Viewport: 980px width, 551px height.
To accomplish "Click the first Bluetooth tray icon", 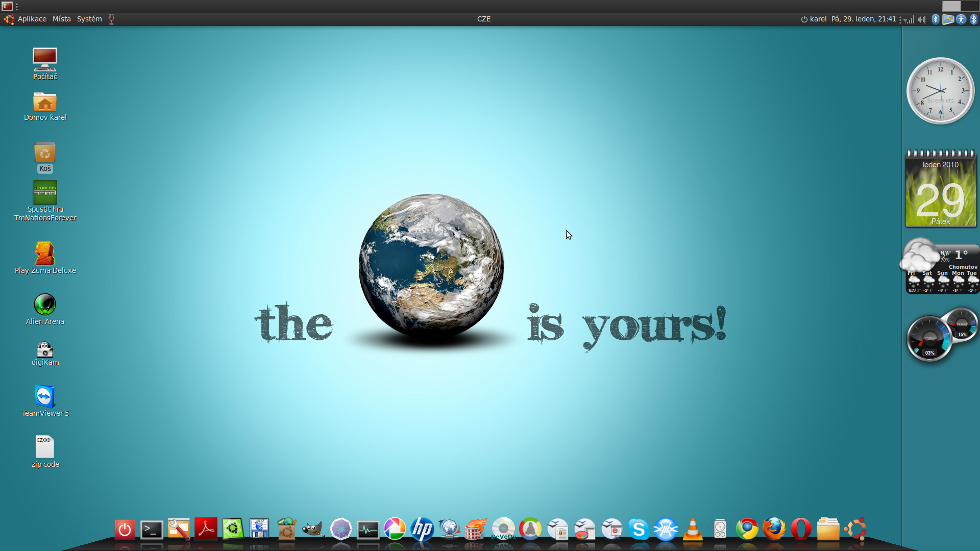I will (935, 19).
